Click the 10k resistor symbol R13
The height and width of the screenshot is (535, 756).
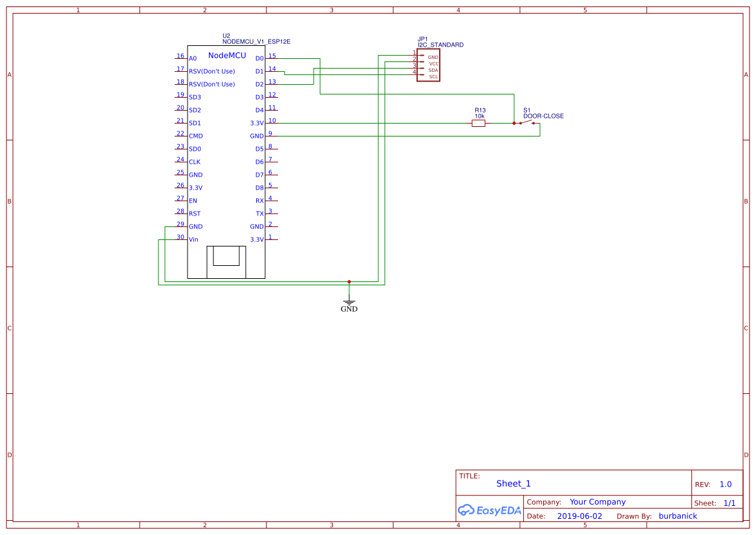click(x=479, y=122)
